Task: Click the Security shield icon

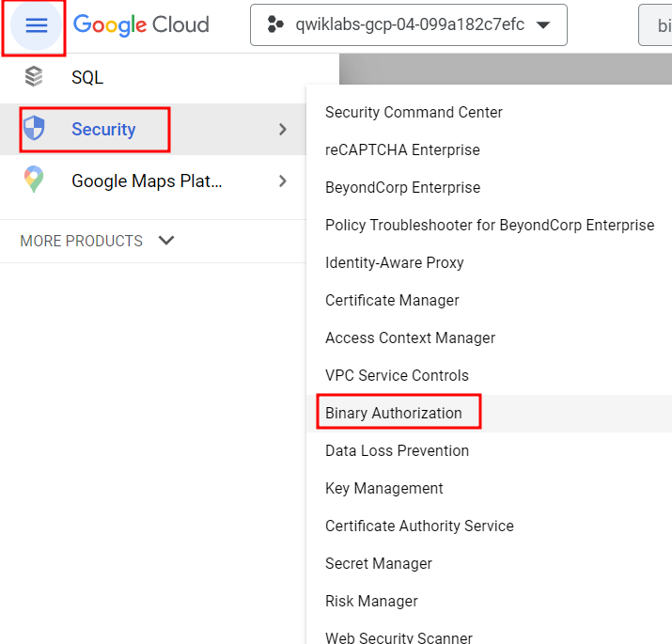Action: (34, 128)
